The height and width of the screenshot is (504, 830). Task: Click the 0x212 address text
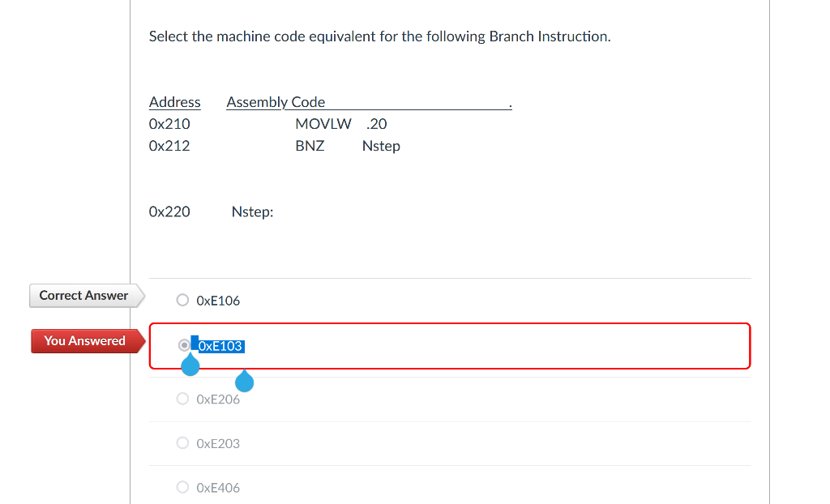tap(169, 146)
